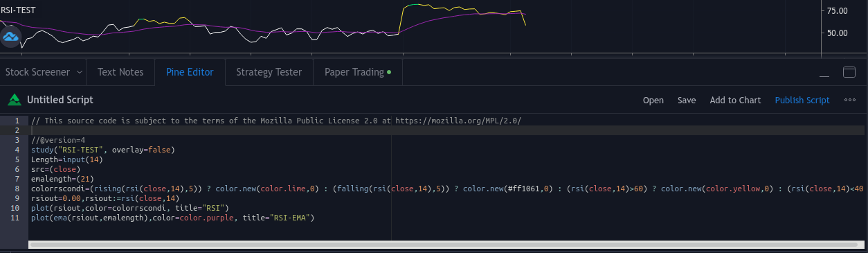Click the green status dot beside Paper Trading
Viewport: 868px width, 253px height.
[389, 71]
